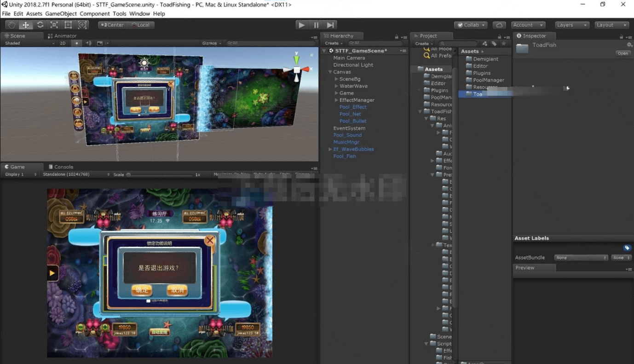Click the Project search field
This screenshot has height=364, width=634.
click(458, 44)
